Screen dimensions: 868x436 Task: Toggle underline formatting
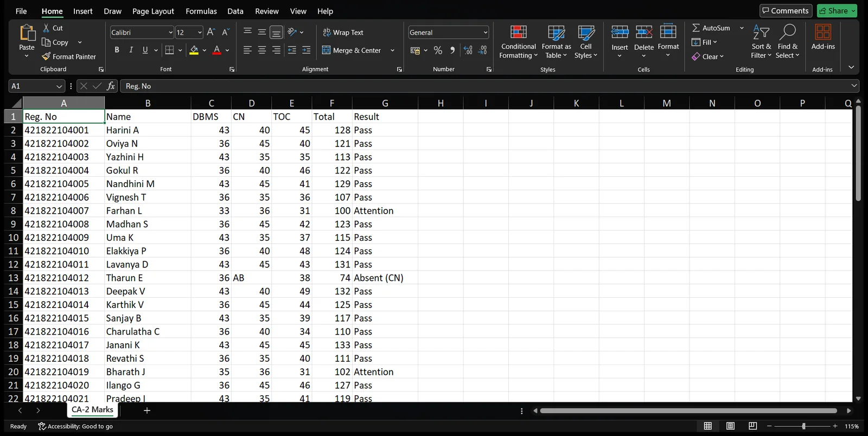pos(145,50)
